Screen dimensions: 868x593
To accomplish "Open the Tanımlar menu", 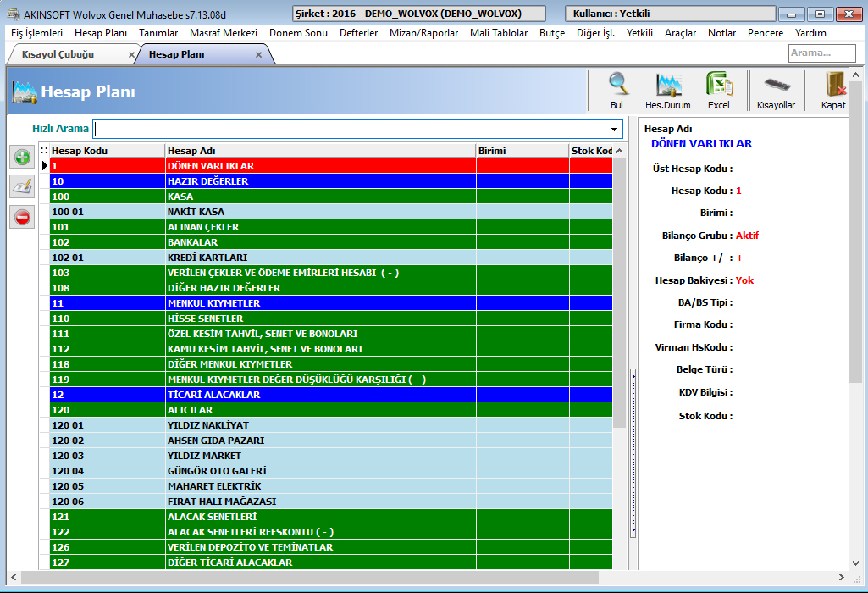I will click(x=158, y=33).
